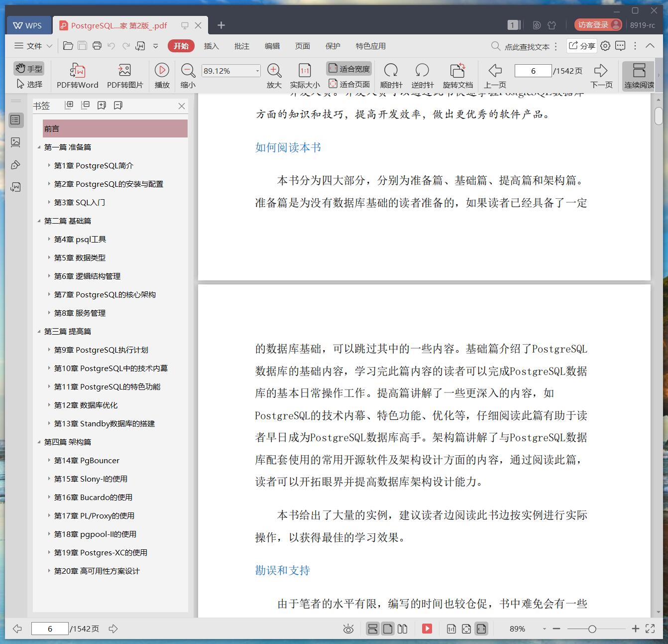Click the 缩小 zoom out magnifier
This screenshot has height=644, width=668.
188,76
